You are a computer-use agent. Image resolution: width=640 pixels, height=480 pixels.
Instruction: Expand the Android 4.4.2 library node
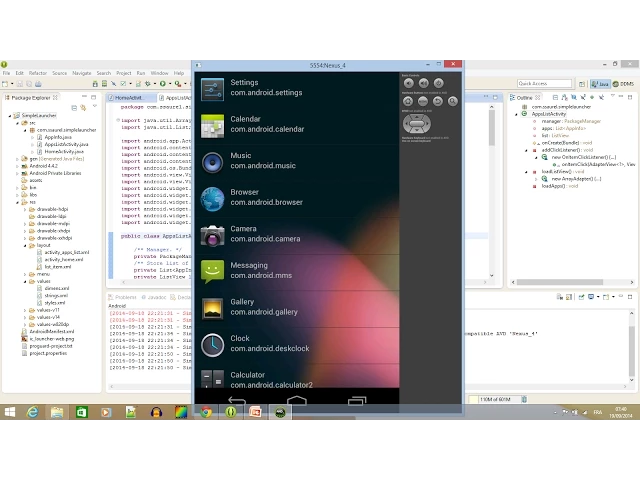click(x=17, y=166)
